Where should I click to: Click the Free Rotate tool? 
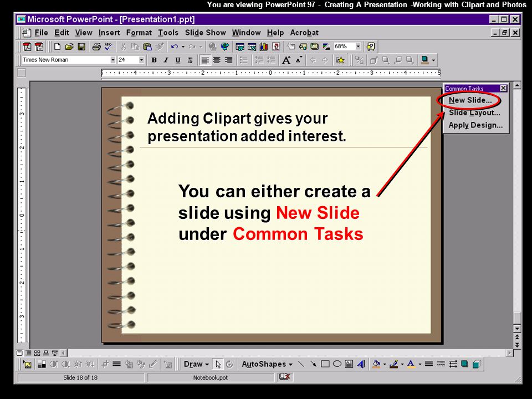(x=229, y=365)
